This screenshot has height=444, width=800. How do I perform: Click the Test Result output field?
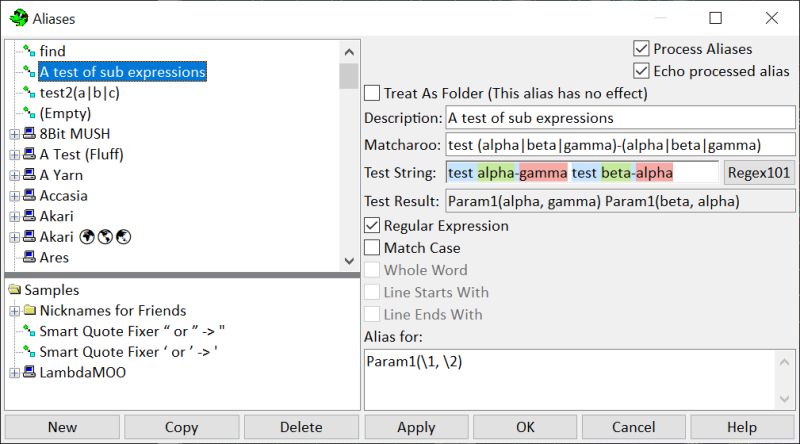click(x=620, y=201)
